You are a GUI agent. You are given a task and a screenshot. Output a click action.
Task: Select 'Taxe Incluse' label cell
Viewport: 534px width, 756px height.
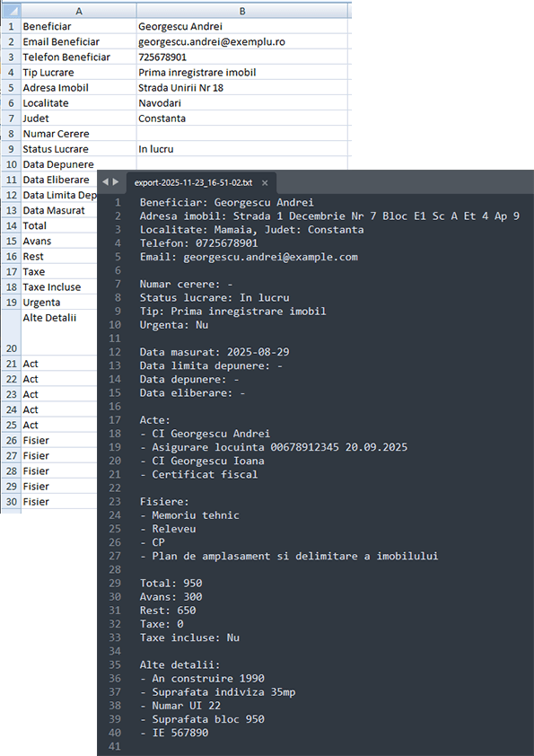coord(59,287)
